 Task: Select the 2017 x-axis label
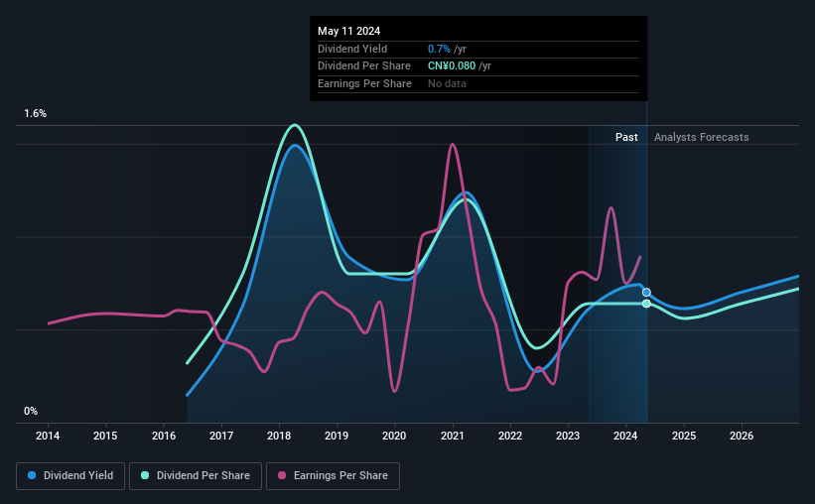coord(221,436)
